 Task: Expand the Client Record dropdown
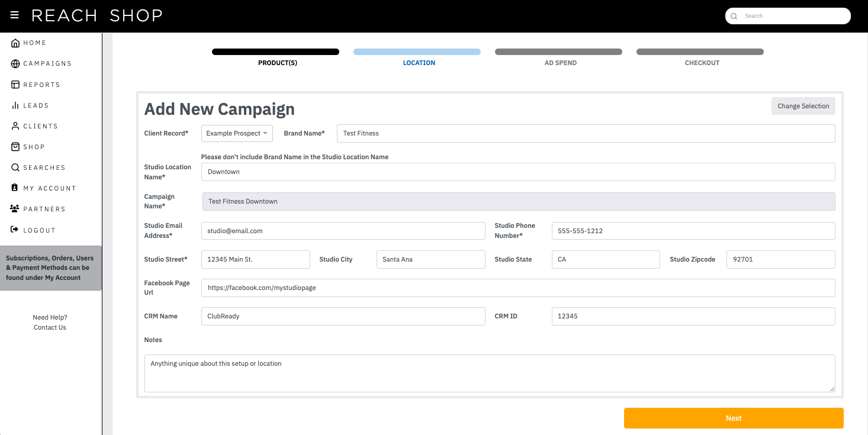(x=237, y=133)
